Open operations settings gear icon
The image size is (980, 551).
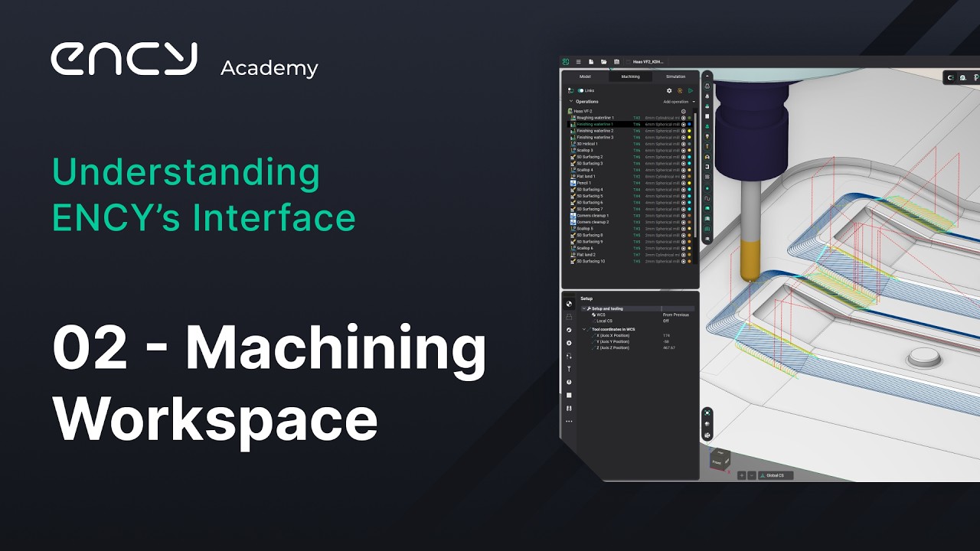coord(669,90)
